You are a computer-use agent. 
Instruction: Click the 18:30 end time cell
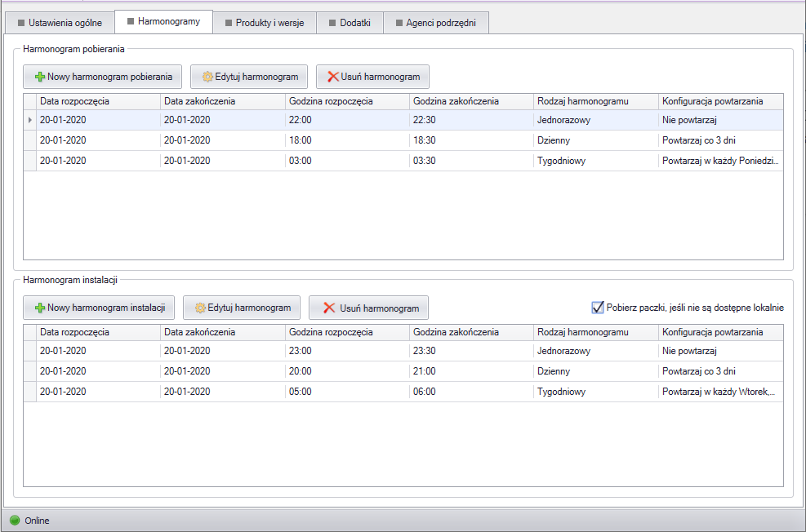(472, 140)
